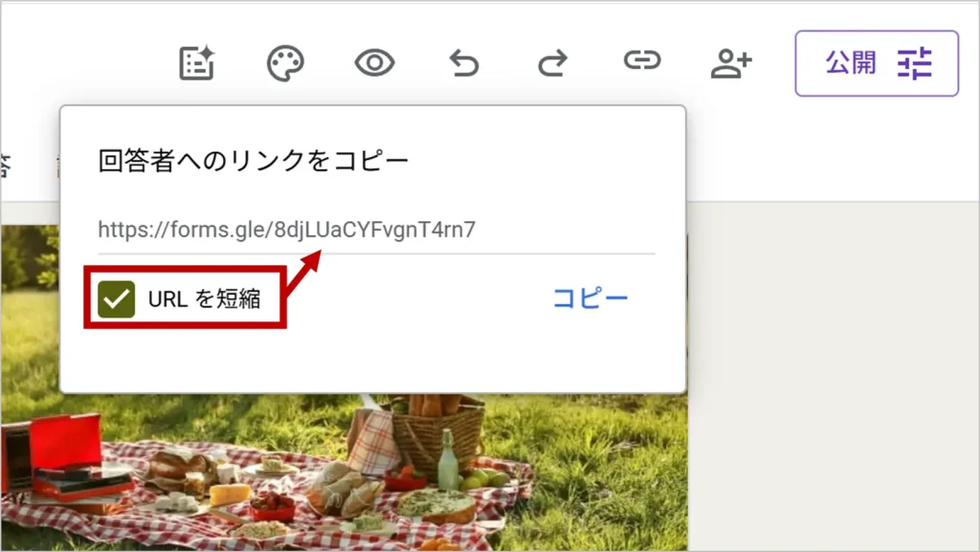Click the Gemini form assist sparkle icon
The width and height of the screenshot is (980, 552).
pos(197,63)
